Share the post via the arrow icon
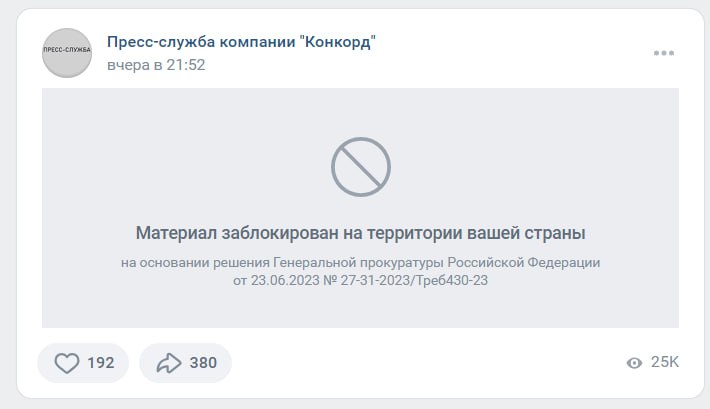710x409 pixels. (x=169, y=363)
